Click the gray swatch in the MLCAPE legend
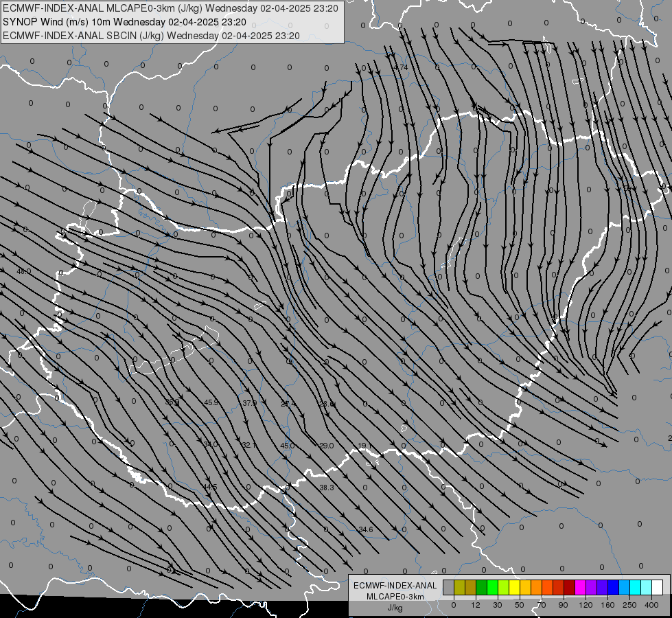The height and width of the screenshot is (618, 672). click(x=449, y=588)
